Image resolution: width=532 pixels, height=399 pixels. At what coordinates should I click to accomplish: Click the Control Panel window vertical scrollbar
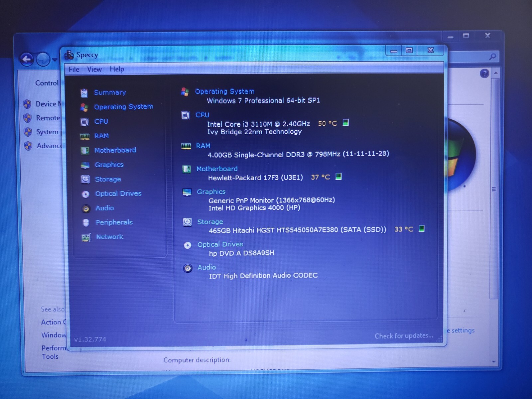tap(495, 189)
